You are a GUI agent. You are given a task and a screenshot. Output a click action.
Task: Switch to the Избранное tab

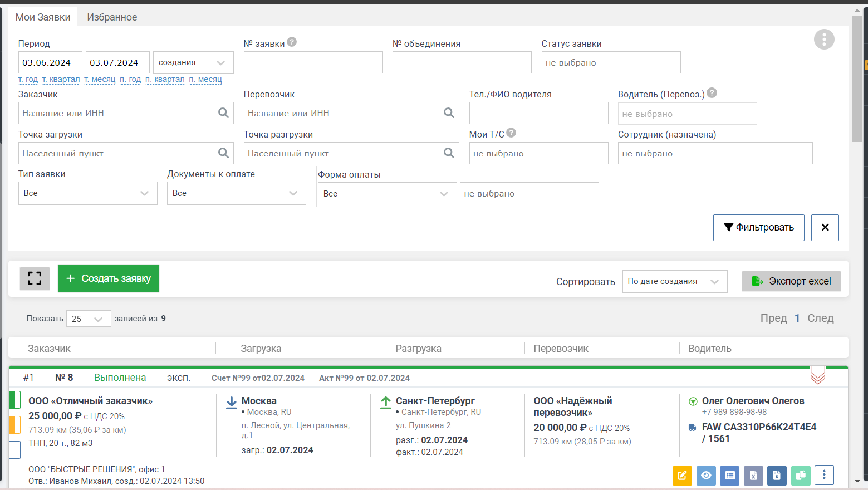112,17
